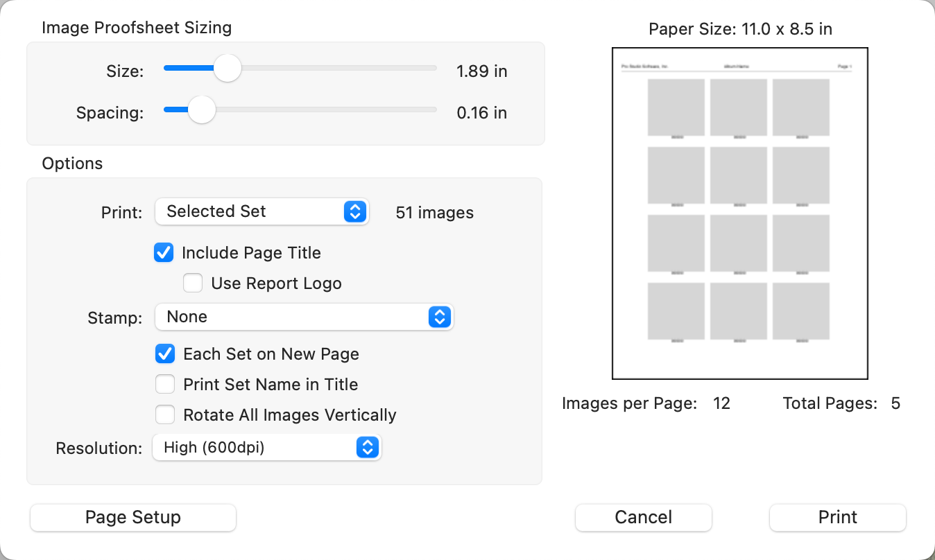
Task: Click the Print button
Action: [837, 518]
